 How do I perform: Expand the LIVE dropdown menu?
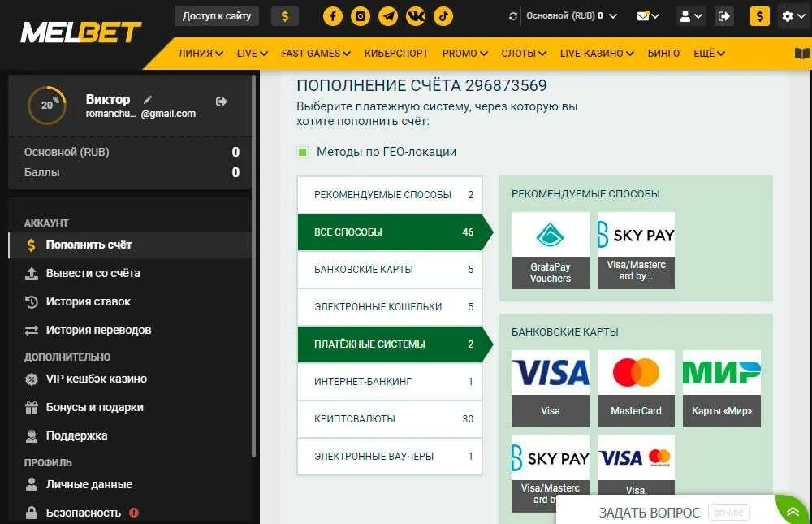point(253,54)
